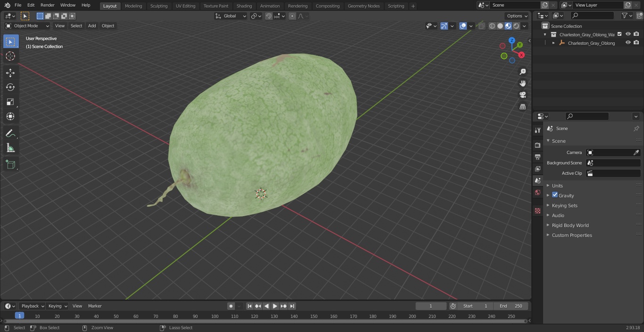Disable rendering of Charleston_Gray_Oblong_Wa collection camera icon
This screenshot has height=332, width=644.
636,34
